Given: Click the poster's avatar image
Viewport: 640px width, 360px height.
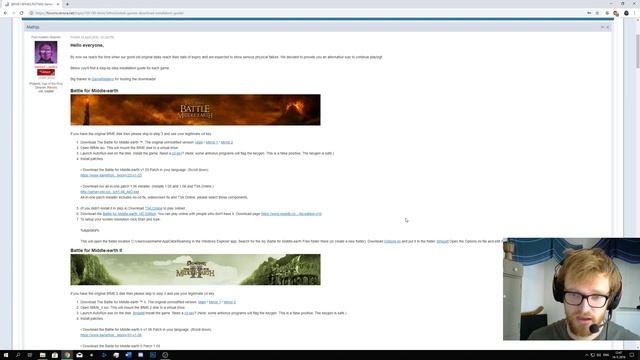Looking at the screenshot, I should click(x=46, y=52).
